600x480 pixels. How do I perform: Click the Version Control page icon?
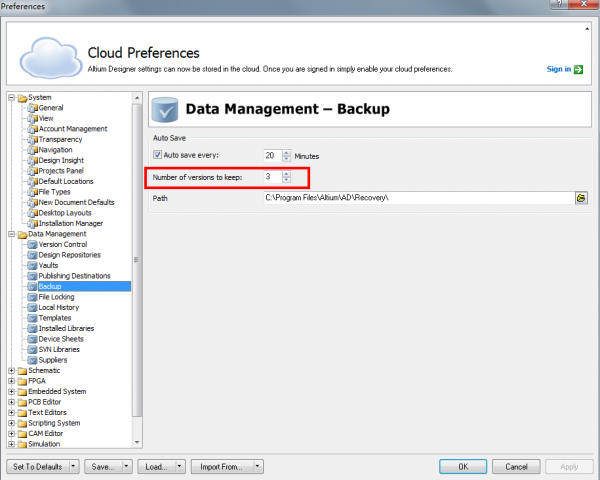32,244
